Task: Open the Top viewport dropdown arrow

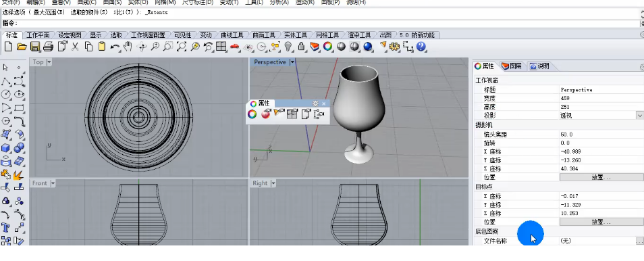Action: coord(49,62)
